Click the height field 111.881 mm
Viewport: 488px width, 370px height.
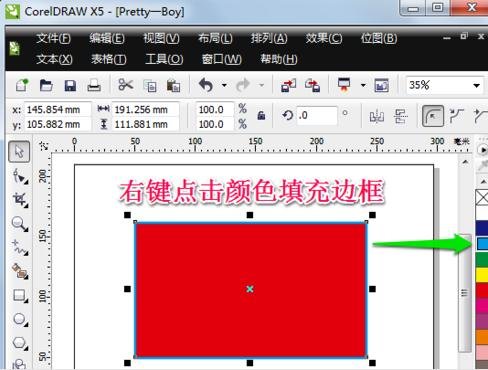point(145,124)
